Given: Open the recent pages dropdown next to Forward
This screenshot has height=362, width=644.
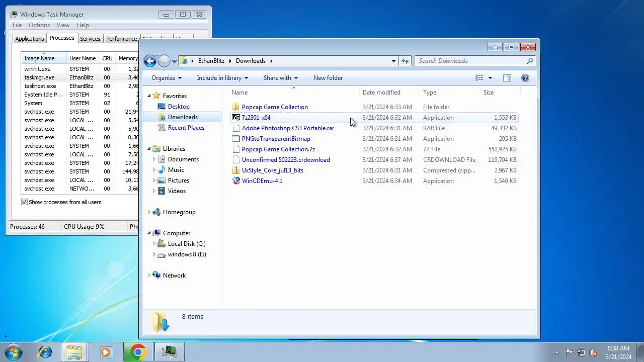Looking at the screenshot, I should point(175,61).
